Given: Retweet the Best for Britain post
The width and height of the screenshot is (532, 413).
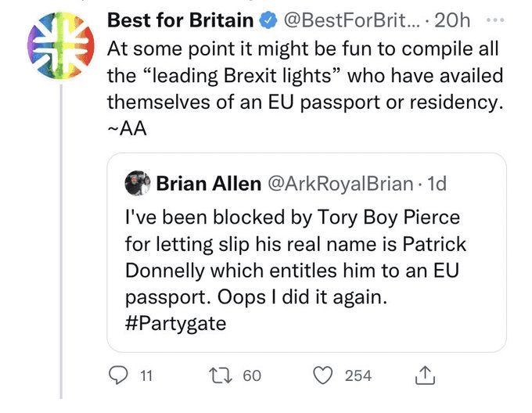Looking at the screenshot, I should (221, 375).
